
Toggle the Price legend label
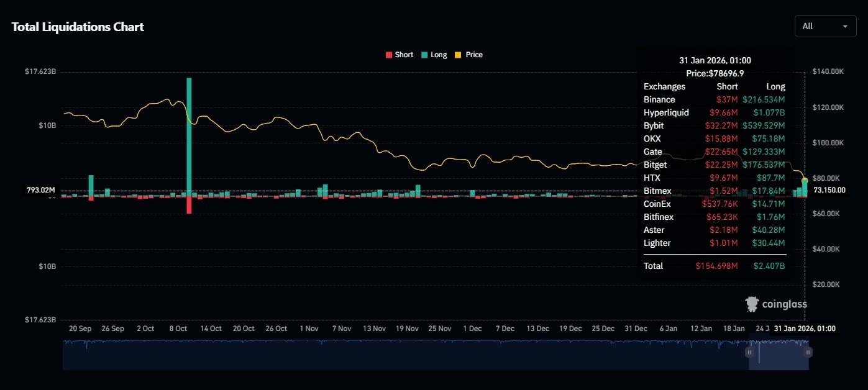(473, 55)
